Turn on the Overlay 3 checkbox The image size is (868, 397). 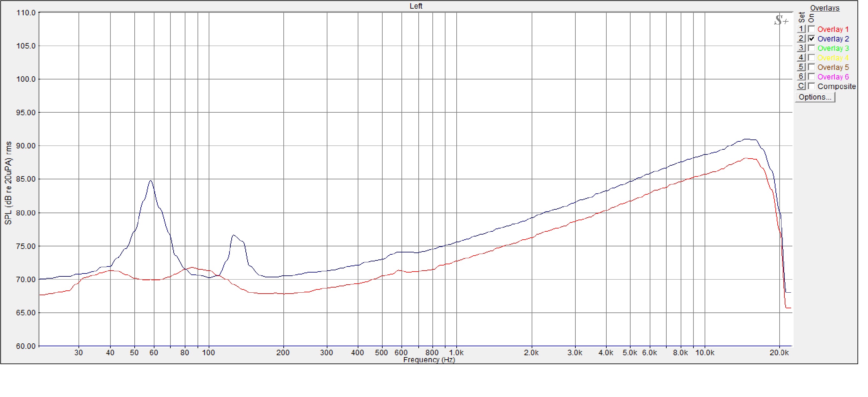click(812, 48)
